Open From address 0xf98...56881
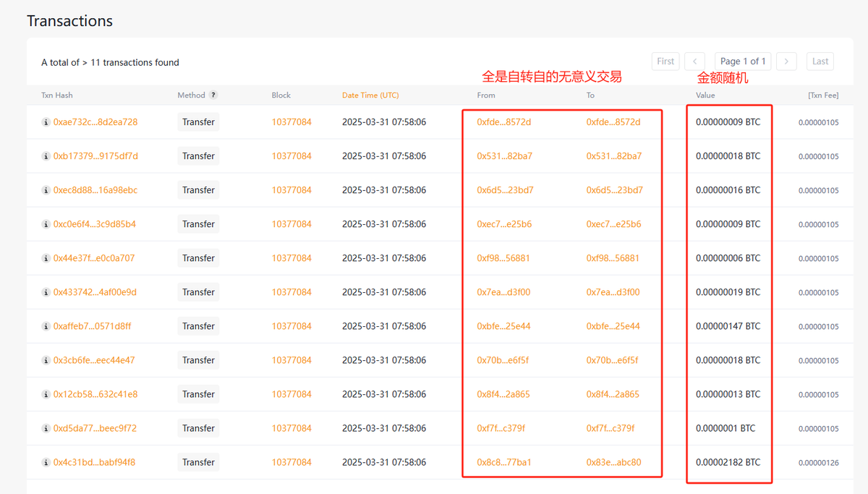The width and height of the screenshot is (868, 494). point(503,258)
